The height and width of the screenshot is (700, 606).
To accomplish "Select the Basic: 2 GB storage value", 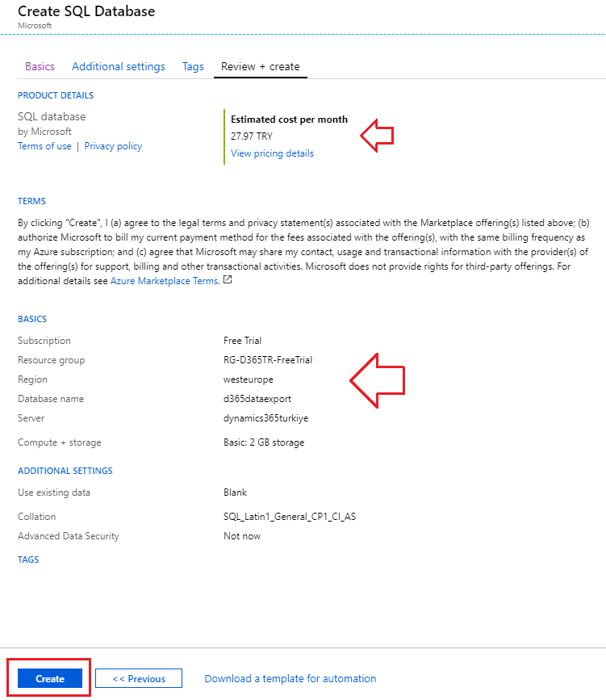I will tap(264, 442).
